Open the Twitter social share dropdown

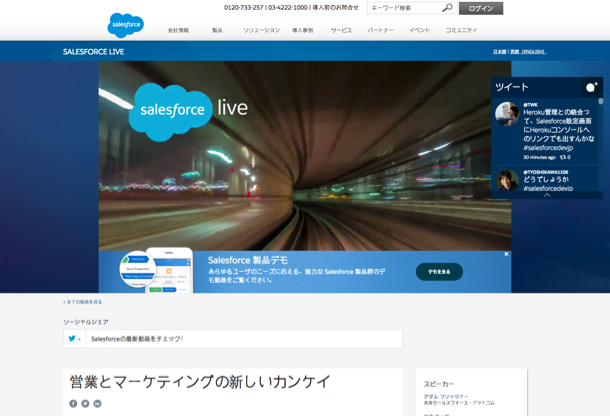pyautogui.click(x=74, y=339)
